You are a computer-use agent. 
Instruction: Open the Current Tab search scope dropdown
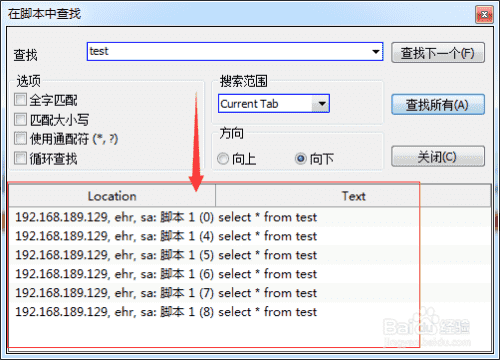point(274,104)
